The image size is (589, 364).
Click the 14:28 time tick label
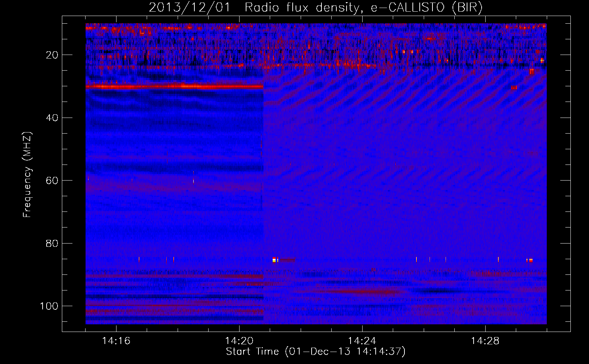point(485,341)
